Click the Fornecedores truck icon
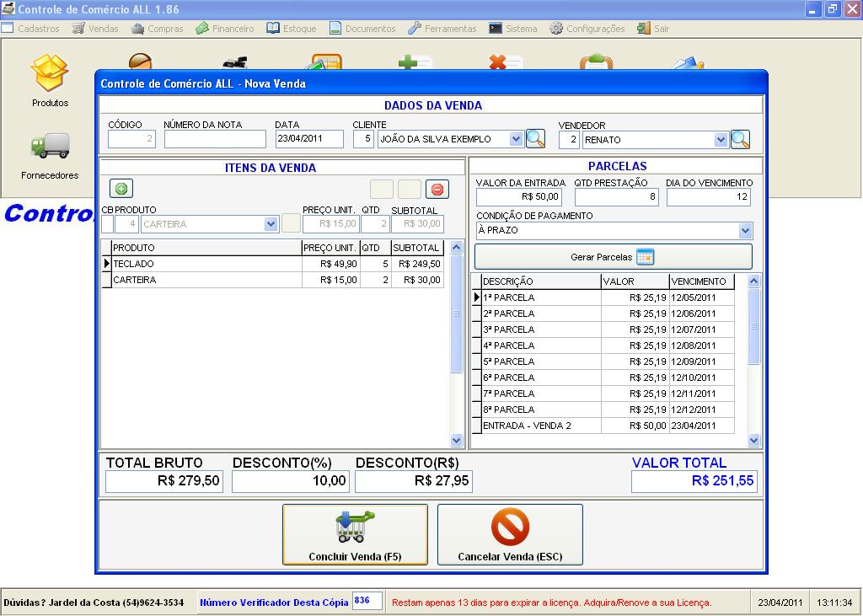This screenshot has height=616, width=863. [50, 147]
